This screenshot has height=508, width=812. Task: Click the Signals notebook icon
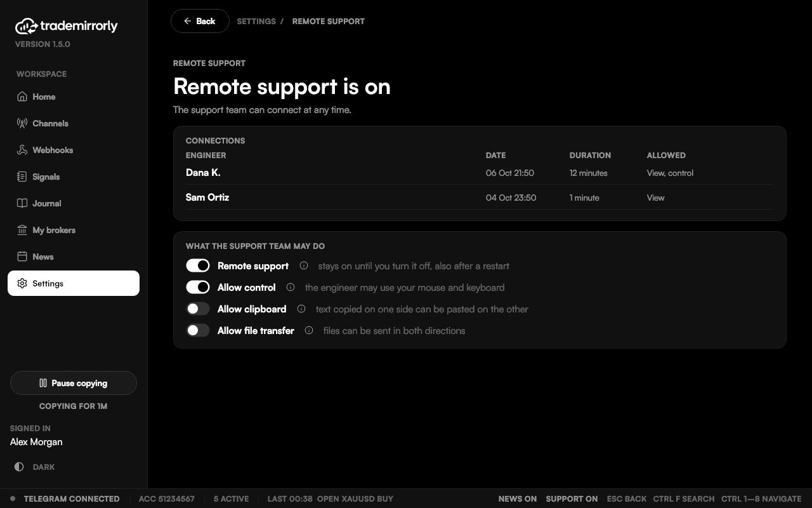click(x=22, y=177)
